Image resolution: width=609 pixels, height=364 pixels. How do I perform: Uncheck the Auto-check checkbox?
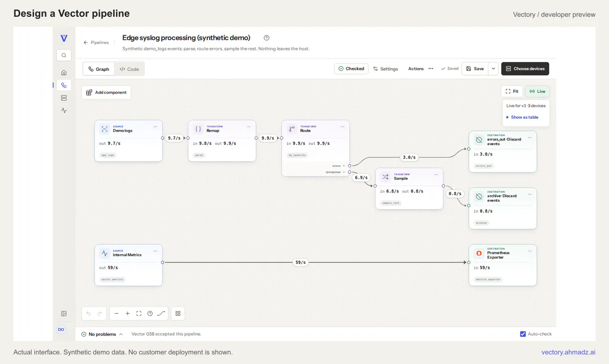[x=523, y=334]
